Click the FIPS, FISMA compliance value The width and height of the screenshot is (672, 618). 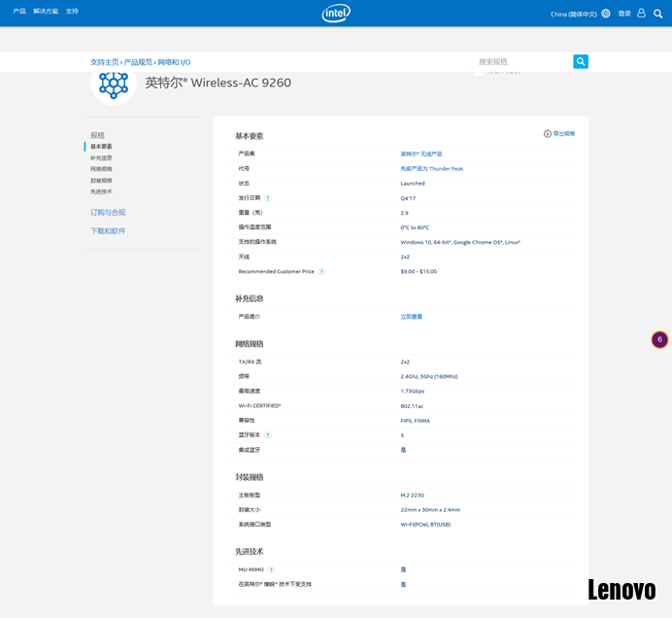pyautogui.click(x=415, y=421)
